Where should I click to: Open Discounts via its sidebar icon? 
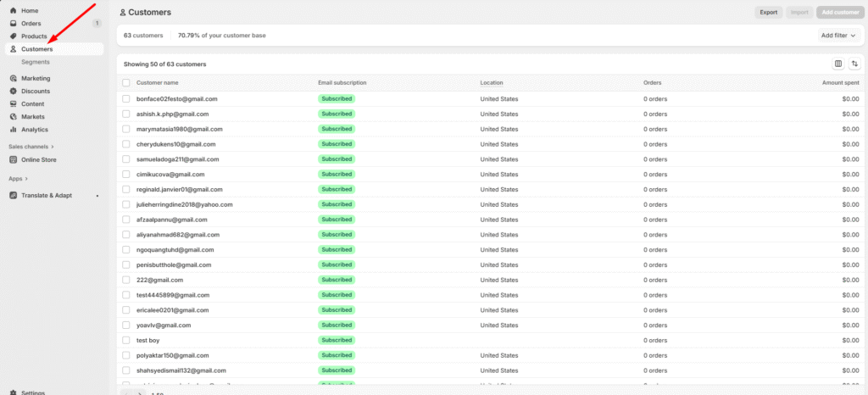tap(13, 91)
